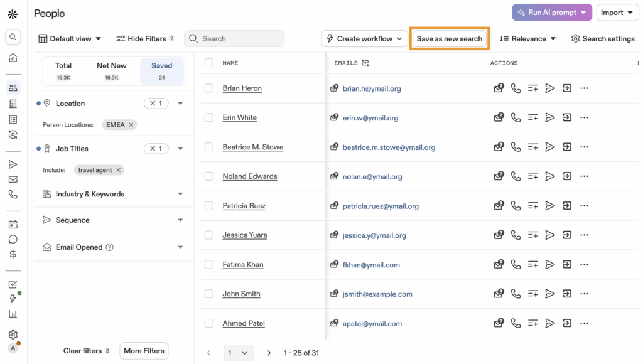Select the checkbox for Jessica Yuara
The image size is (643, 364).
(x=209, y=235)
